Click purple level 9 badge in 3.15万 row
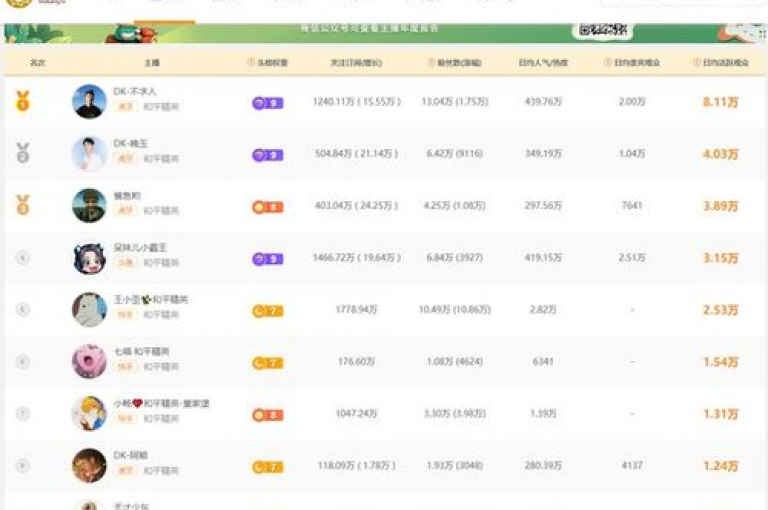The image size is (768, 510). (267, 259)
